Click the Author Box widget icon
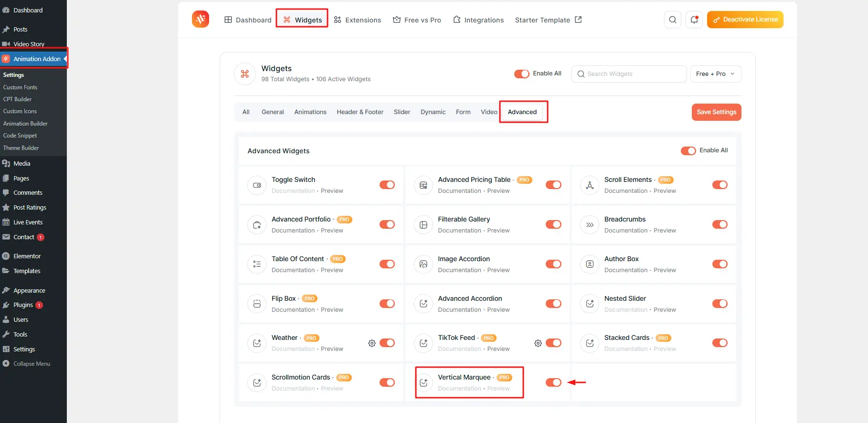The height and width of the screenshot is (423, 868). click(x=590, y=264)
